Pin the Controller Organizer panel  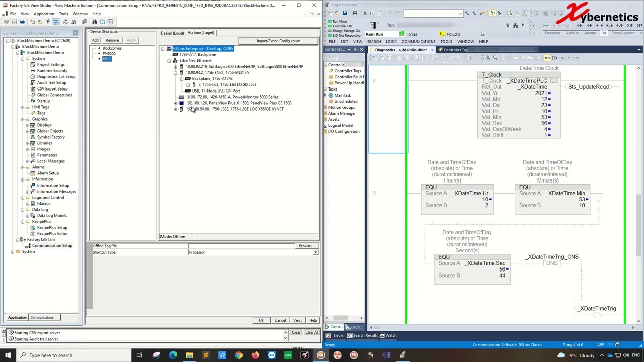(x=355, y=50)
